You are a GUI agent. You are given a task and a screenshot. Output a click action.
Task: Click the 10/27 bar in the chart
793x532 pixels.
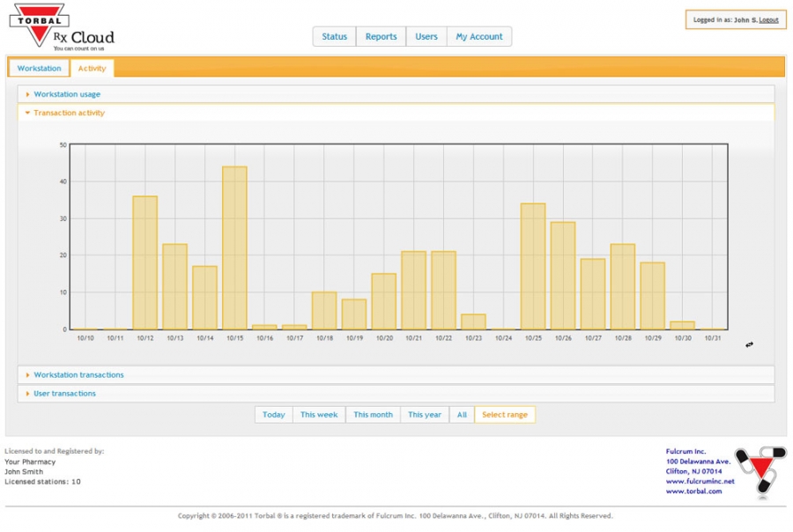[x=593, y=294]
